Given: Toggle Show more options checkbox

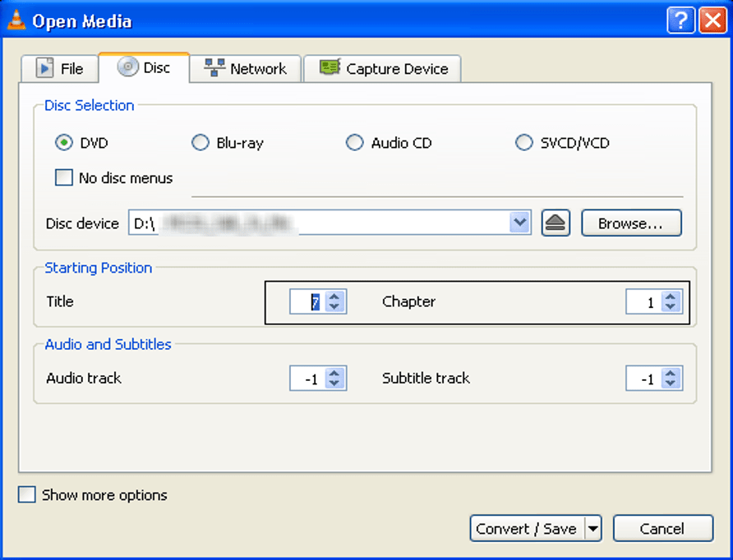Looking at the screenshot, I should tap(27, 495).
